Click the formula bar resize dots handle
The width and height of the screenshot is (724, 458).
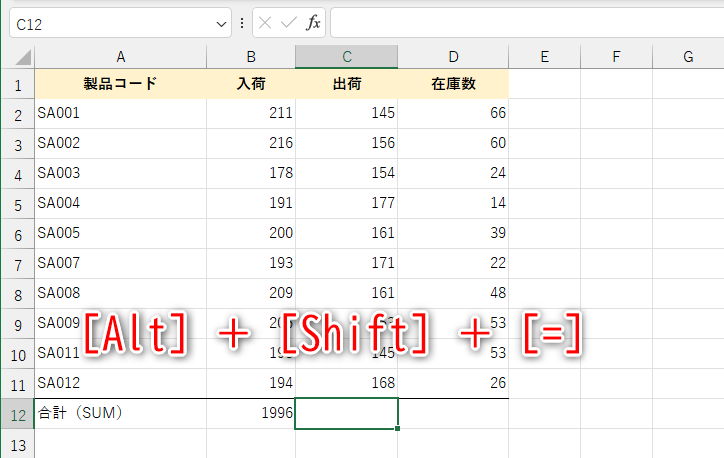[x=242, y=23]
